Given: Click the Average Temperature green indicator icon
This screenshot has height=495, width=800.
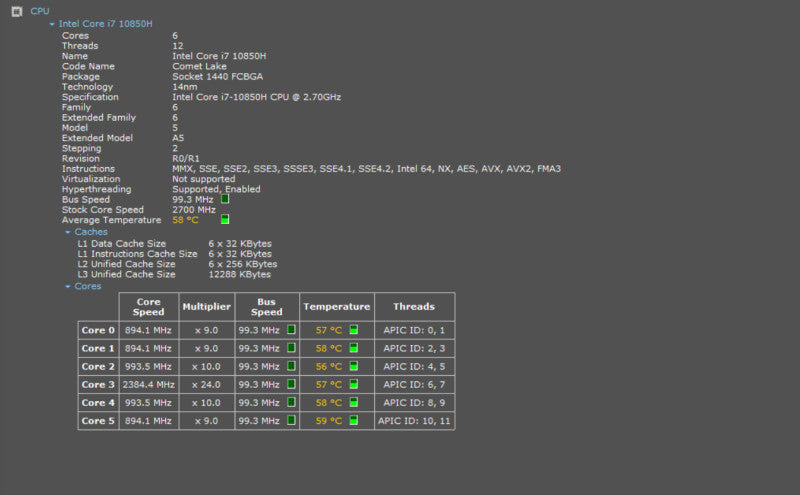Looking at the screenshot, I should 225,219.
